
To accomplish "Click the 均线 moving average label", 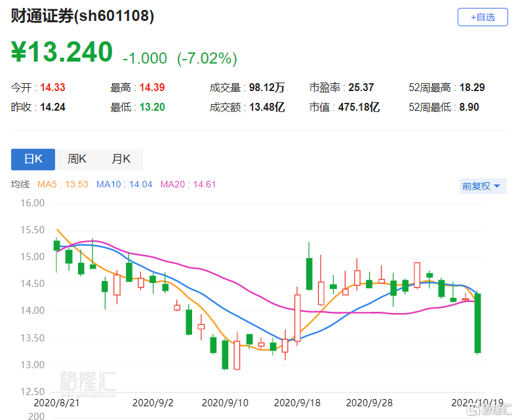I will click(x=20, y=184).
